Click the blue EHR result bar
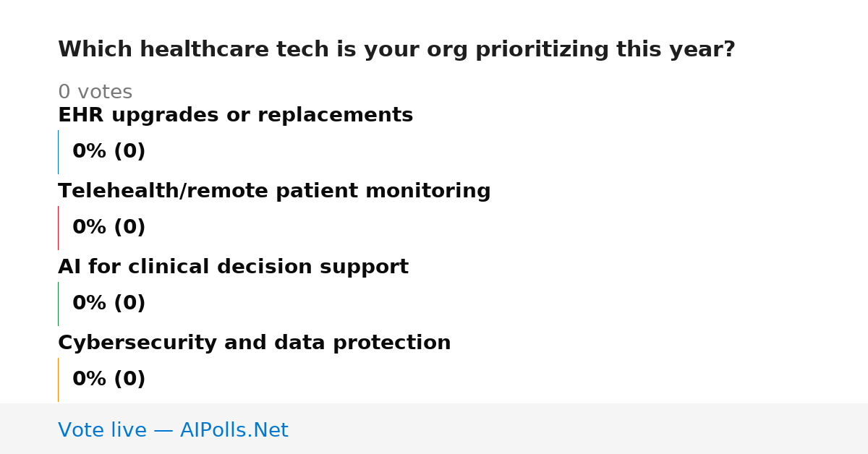 click(x=58, y=152)
